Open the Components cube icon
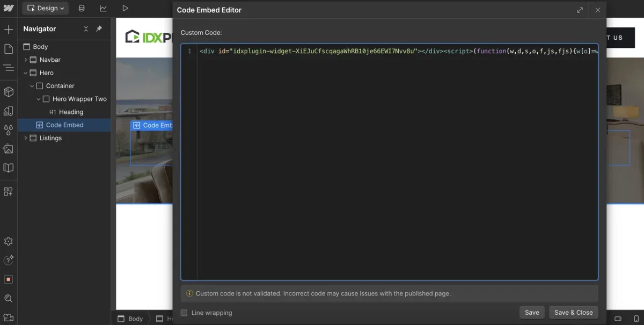 (x=9, y=92)
